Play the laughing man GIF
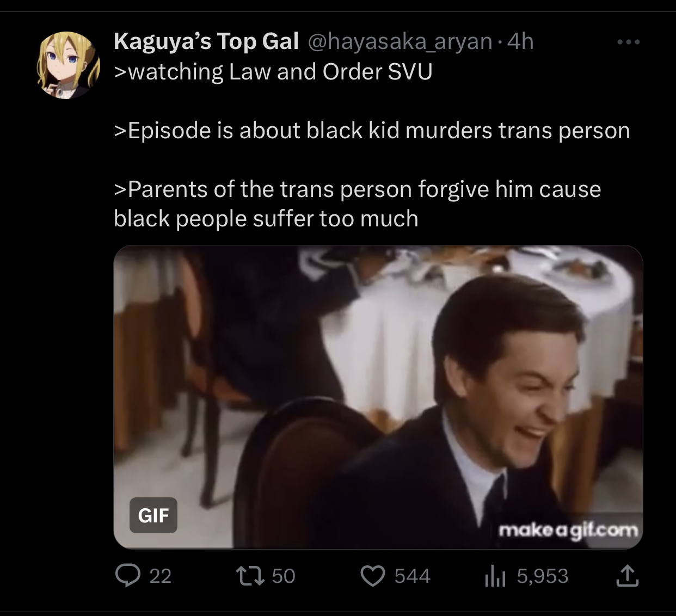 pyautogui.click(x=378, y=397)
